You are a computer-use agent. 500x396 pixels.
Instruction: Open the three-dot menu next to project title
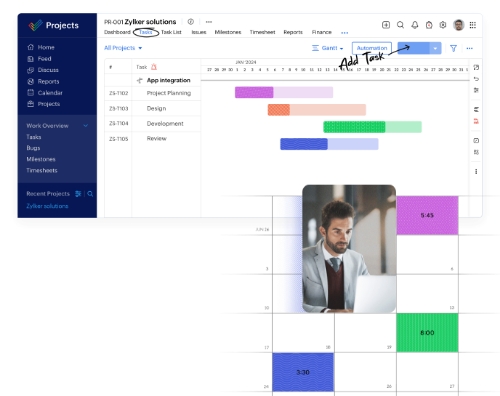(209, 22)
